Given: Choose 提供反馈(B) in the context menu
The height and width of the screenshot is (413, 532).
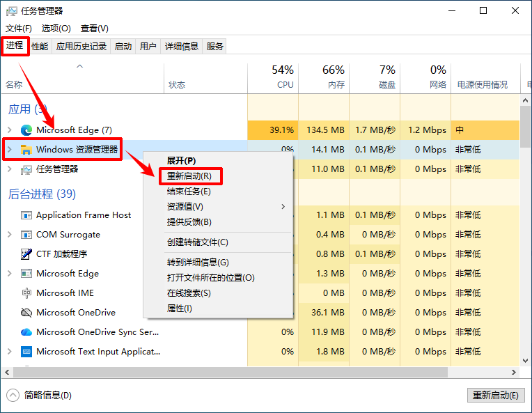Looking at the screenshot, I should click(218, 222).
